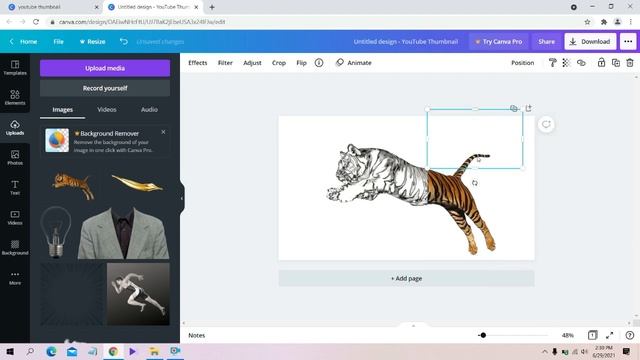Open the Adjust options
The width and height of the screenshot is (640, 360).
coord(252,63)
